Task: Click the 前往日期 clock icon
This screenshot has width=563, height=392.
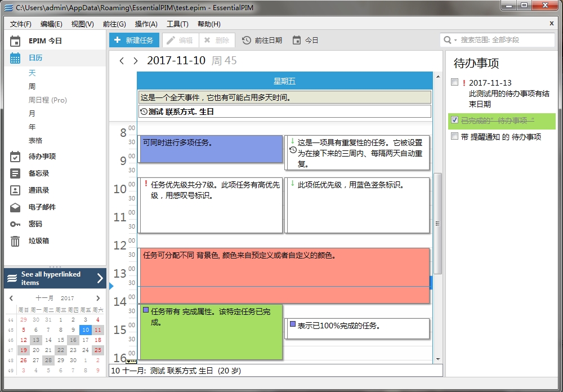Action: point(247,41)
